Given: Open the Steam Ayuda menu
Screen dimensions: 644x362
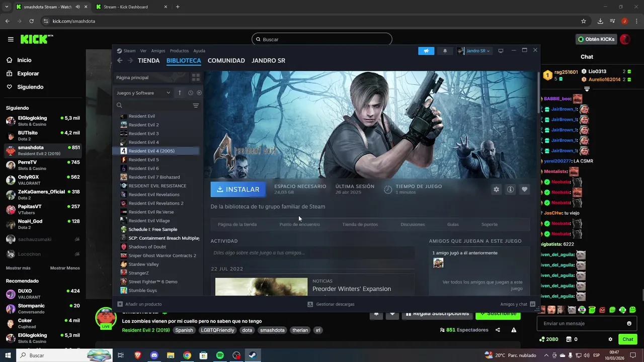Looking at the screenshot, I should [199, 51].
